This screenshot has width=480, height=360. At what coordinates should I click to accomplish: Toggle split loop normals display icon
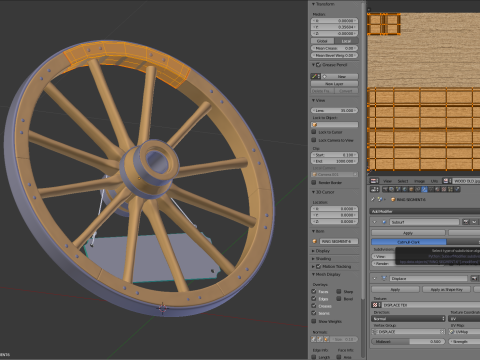tap(320, 339)
